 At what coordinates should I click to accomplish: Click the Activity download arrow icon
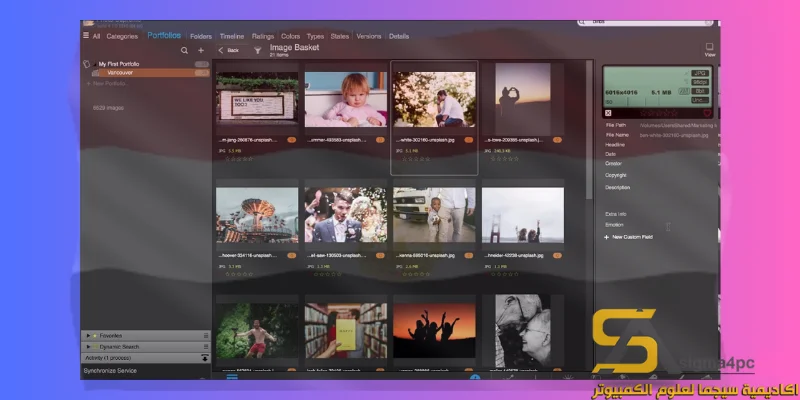(x=205, y=358)
